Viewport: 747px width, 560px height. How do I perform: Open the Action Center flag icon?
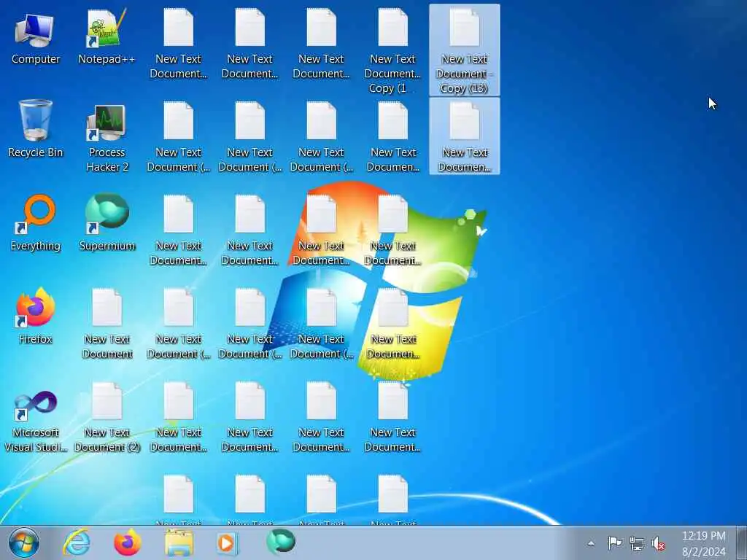(x=614, y=542)
